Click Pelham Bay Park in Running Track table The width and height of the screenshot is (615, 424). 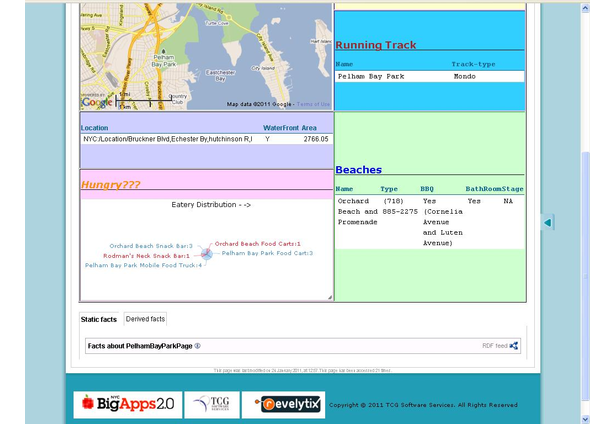(371, 76)
